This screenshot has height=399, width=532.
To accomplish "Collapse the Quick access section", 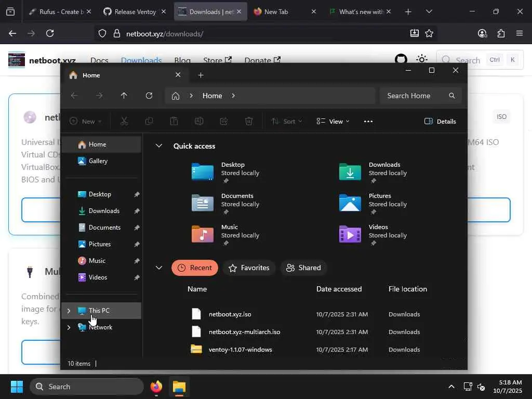I will click(158, 146).
